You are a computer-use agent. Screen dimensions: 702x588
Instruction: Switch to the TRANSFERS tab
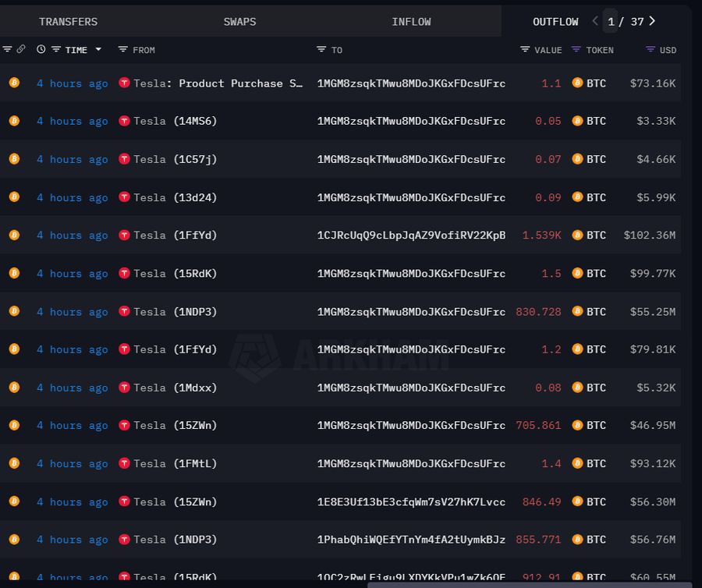coord(68,21)
